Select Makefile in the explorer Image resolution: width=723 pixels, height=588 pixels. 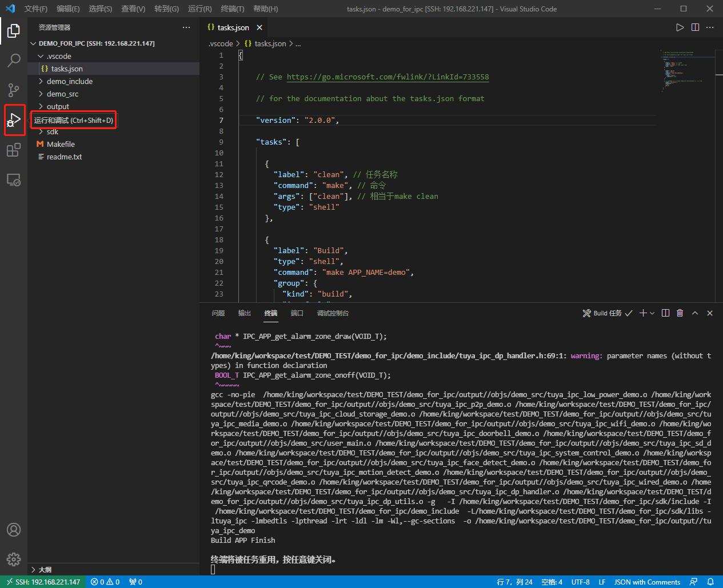pyautogui.click(x=60, y=143)
